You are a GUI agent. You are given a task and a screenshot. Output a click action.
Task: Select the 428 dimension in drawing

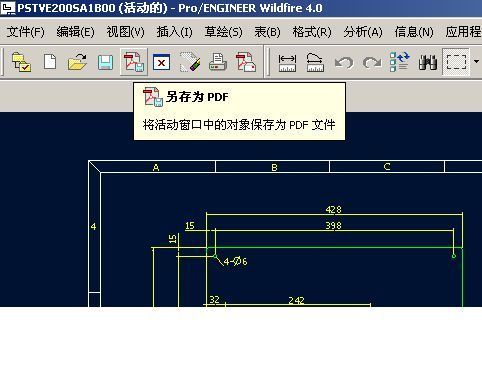[333, 209]
